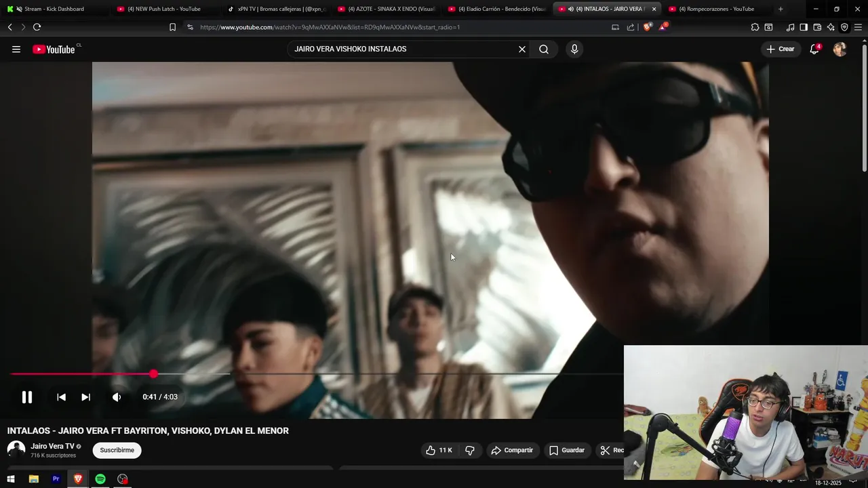
Task: Open the account avatar menu
Action: point(840,49)
